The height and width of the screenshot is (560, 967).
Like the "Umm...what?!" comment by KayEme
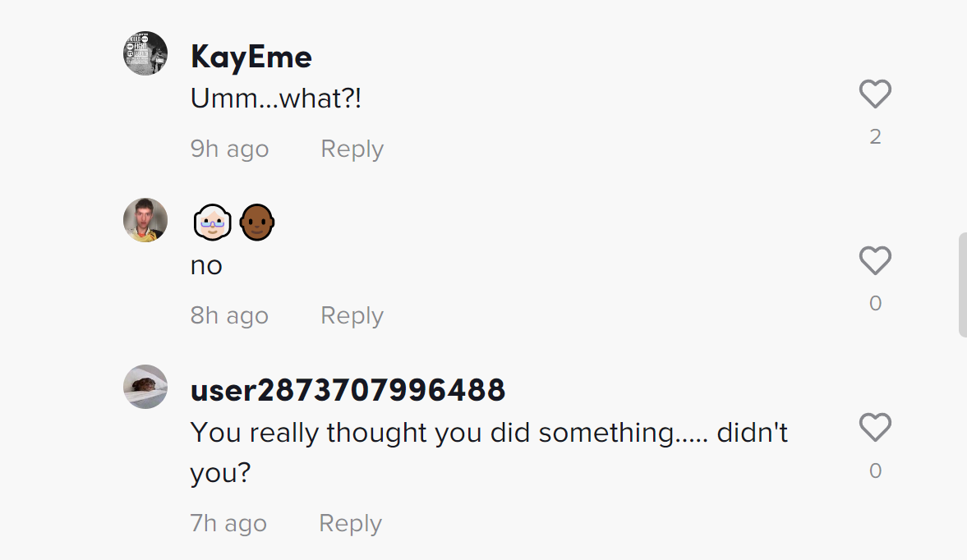point(875,94)
